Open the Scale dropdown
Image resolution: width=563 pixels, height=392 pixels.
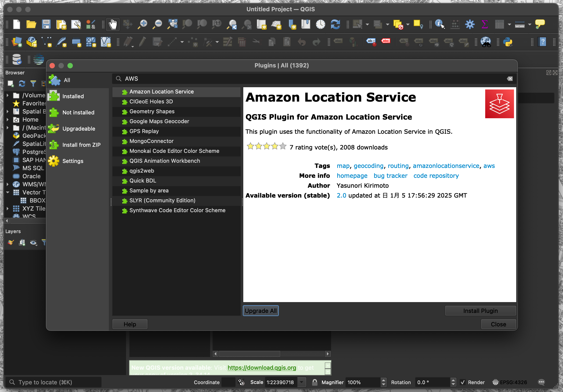[302, 382]
